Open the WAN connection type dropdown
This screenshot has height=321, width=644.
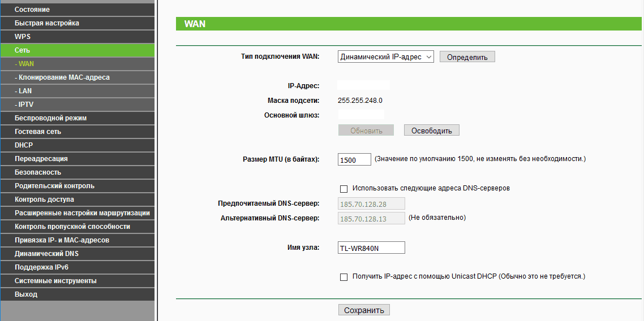pos(385,57)
